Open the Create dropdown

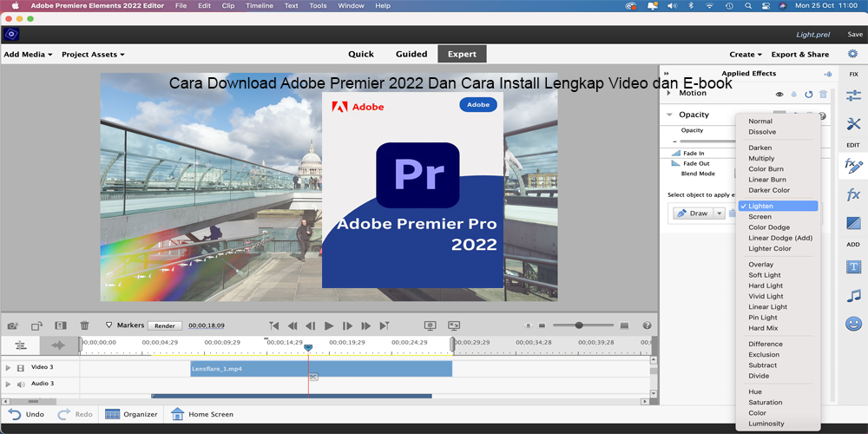point(746,54)
